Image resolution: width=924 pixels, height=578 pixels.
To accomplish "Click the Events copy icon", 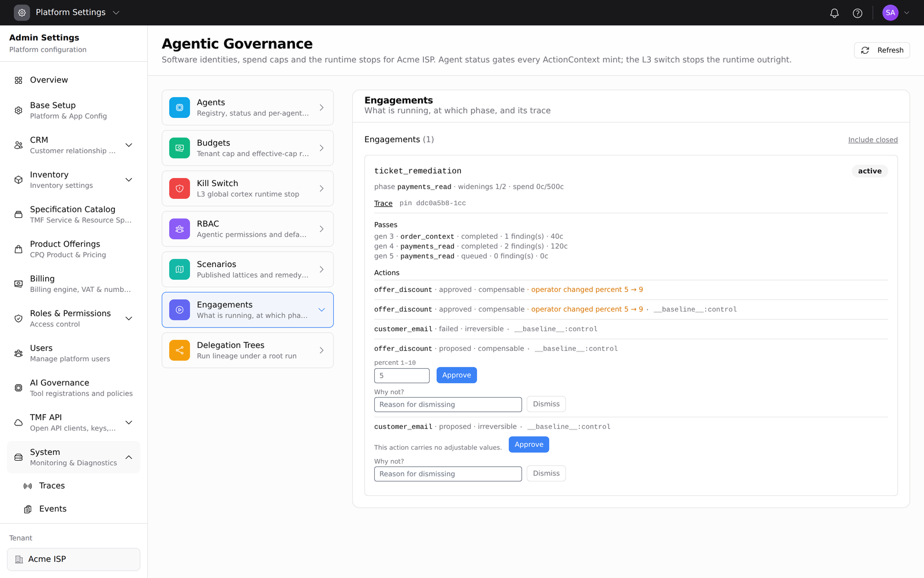I will coord(28,509).
